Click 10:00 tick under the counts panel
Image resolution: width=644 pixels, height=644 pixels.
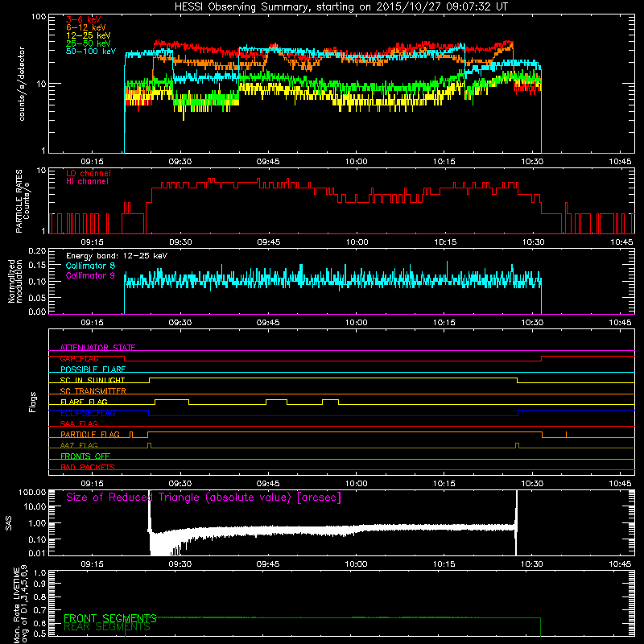[356, 162]
